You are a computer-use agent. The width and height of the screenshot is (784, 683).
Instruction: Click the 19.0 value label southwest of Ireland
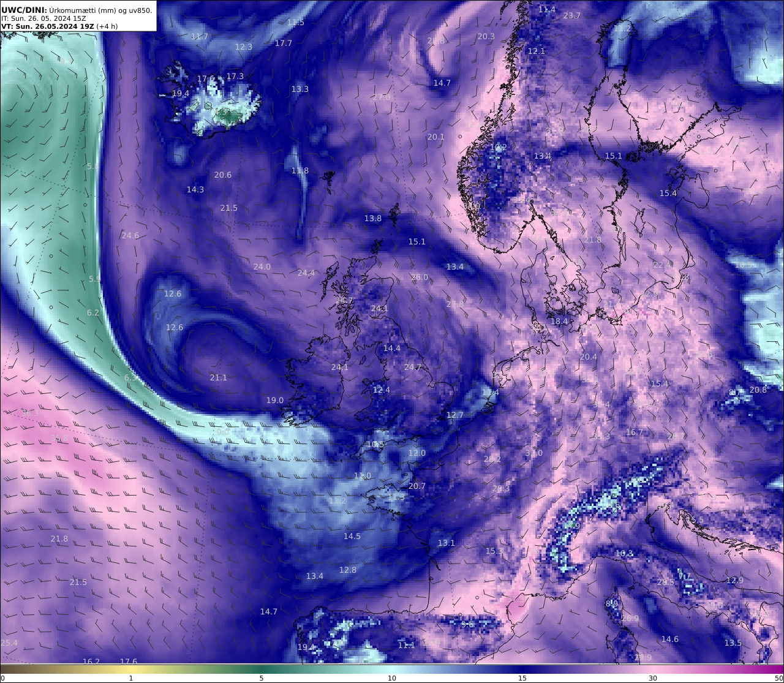tap(275, 401)
